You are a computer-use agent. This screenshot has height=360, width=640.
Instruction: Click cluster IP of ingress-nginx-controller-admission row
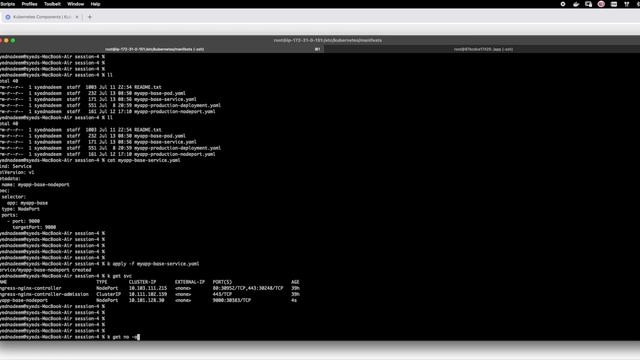tap(148, 295)
